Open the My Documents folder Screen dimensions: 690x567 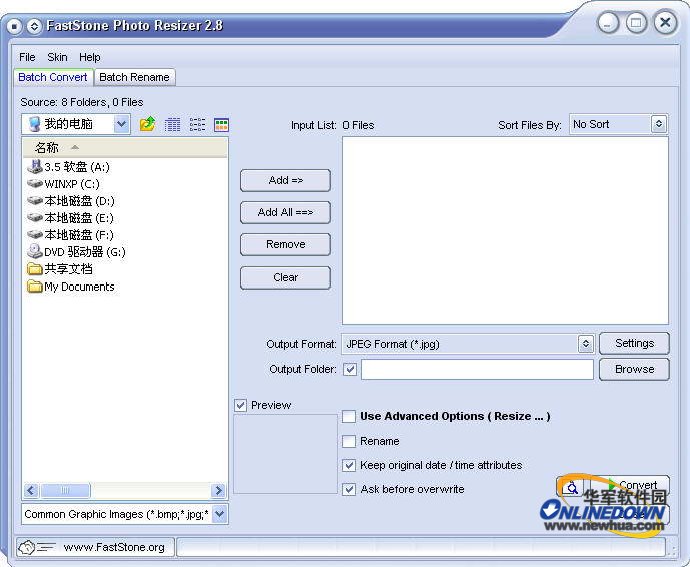pyautogui.click(x=71, y=287)
